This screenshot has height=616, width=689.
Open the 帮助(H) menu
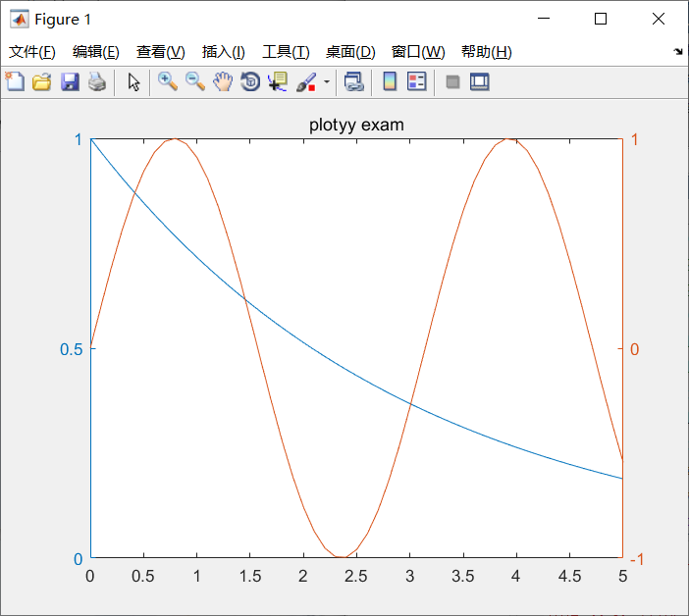click(x=487, y=52)
